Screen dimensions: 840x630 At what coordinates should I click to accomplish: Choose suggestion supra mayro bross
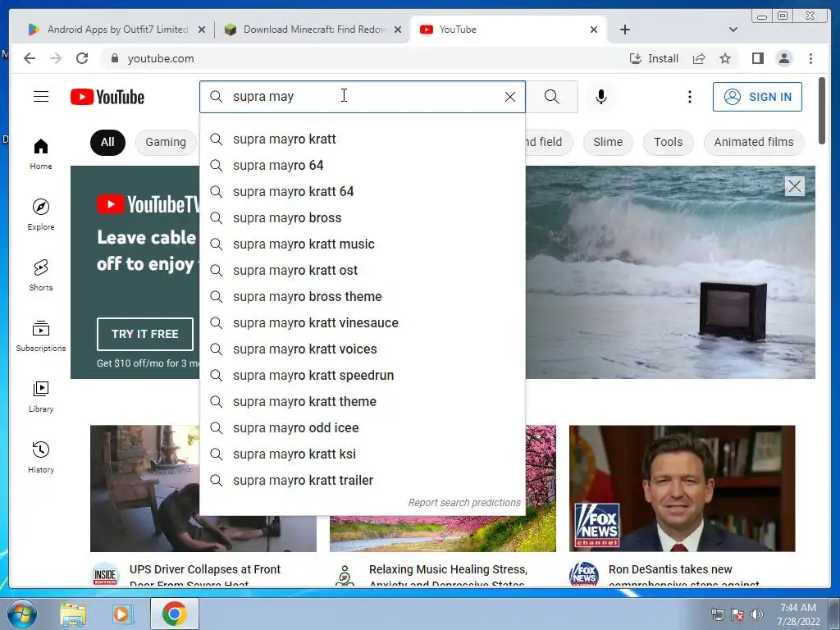pos(362,218)
